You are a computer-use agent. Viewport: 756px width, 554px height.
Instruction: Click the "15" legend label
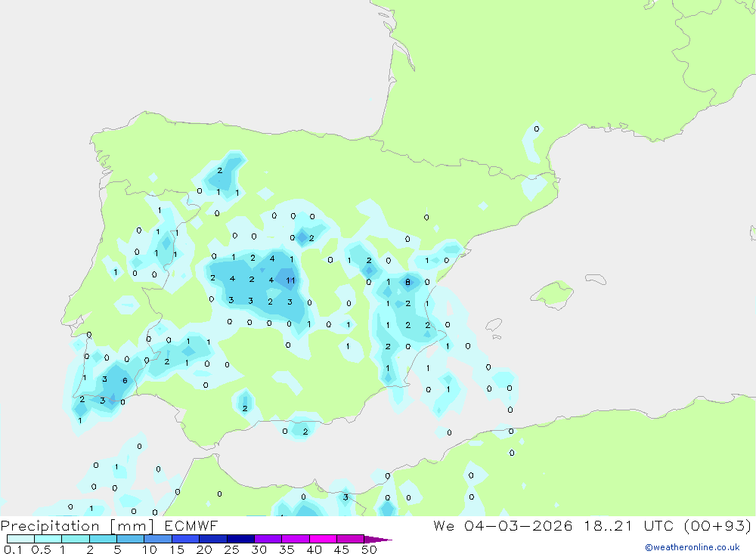coord(177,549)
